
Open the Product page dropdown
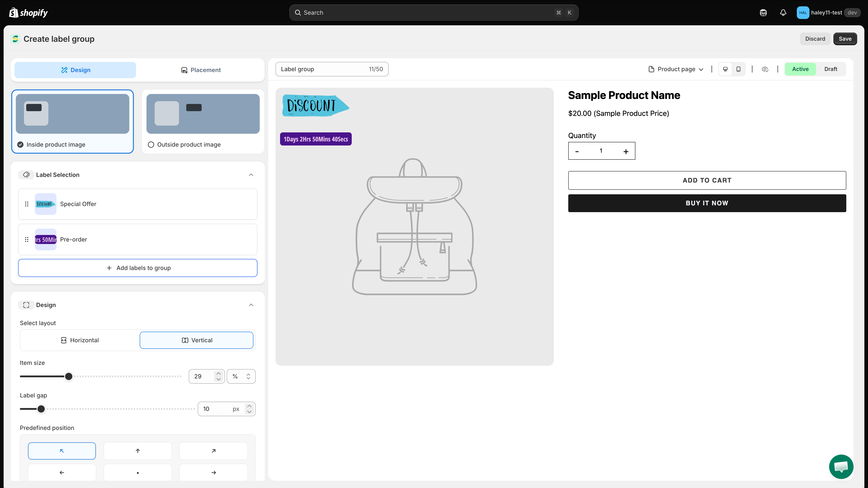tap(676, 69)
